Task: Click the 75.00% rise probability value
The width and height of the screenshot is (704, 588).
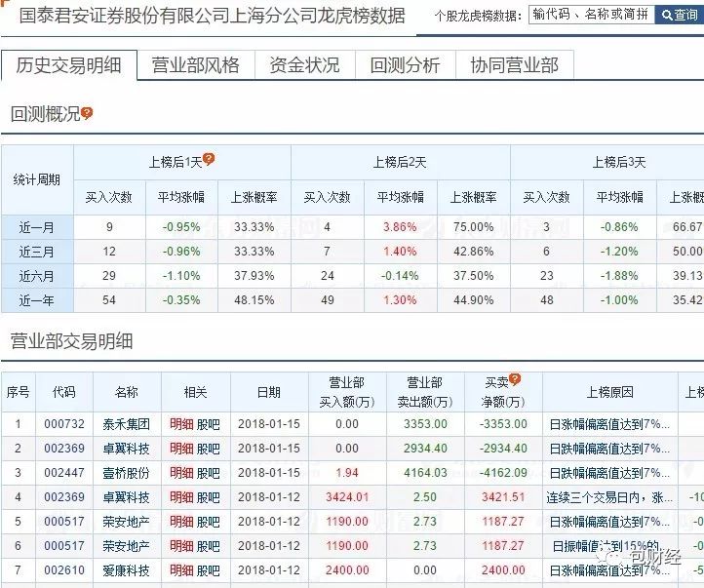Action: [x=473, y=227]
